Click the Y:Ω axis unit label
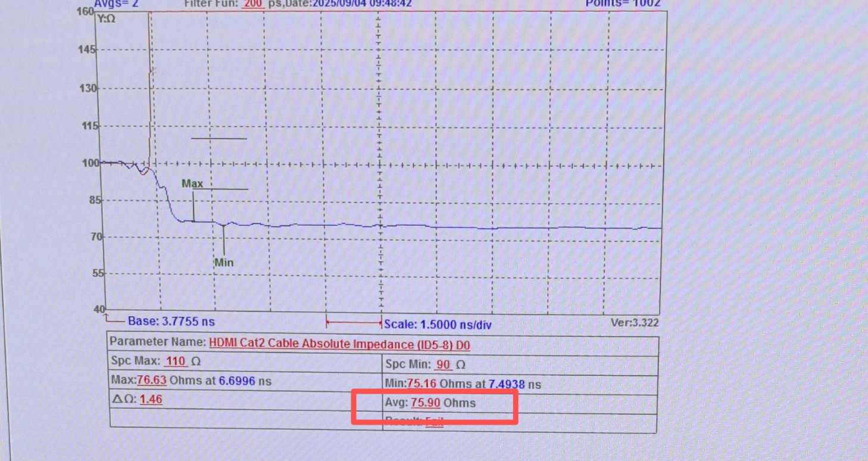 107,19
